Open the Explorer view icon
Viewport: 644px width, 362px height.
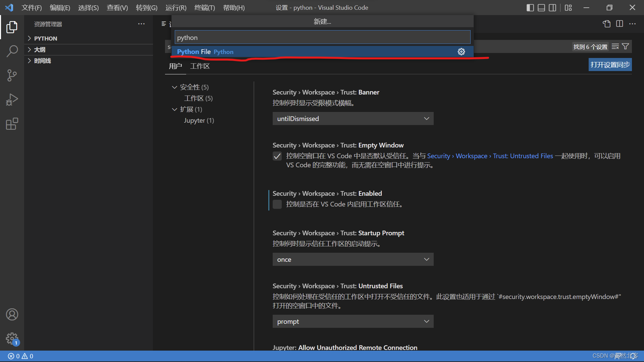click(x=12, y=27)
